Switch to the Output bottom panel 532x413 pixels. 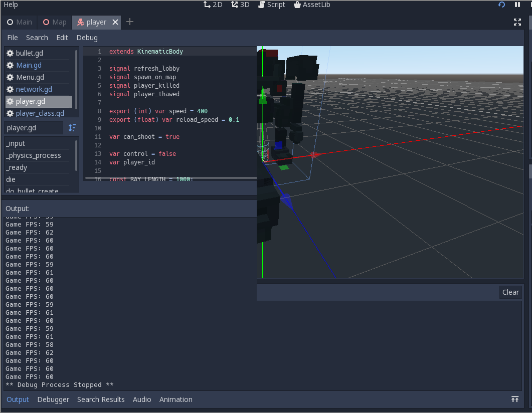[18, 399]
